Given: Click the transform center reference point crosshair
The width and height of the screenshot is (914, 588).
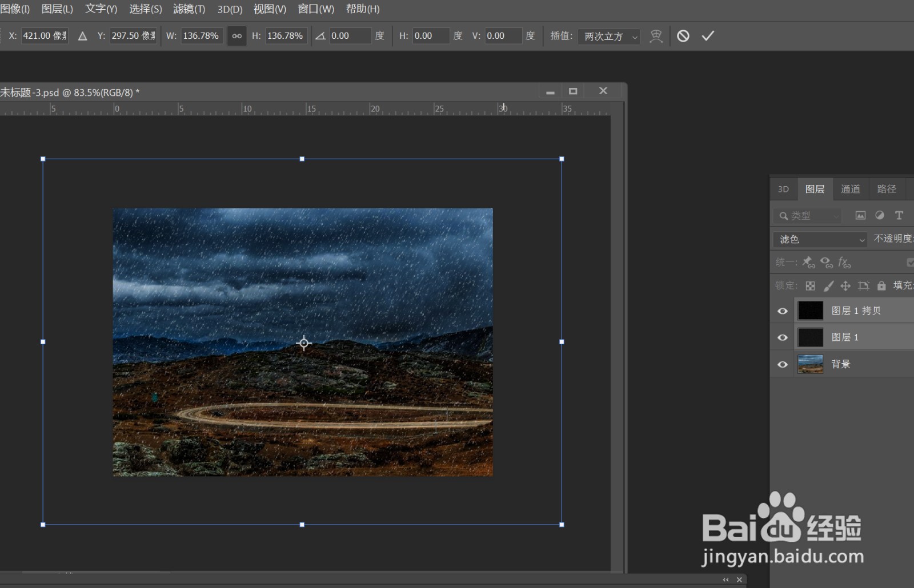Looking at the screenshot, I should 304,343.
